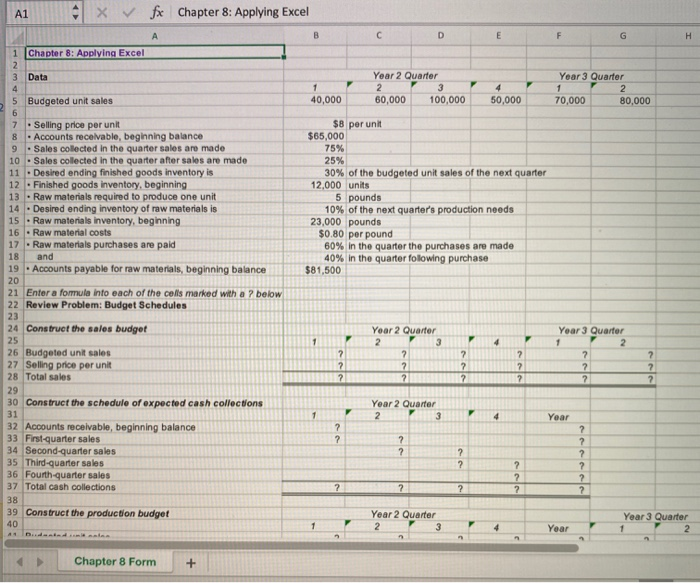
Task: Go to previous sheet with left arrow
Action: pos(20,562)
